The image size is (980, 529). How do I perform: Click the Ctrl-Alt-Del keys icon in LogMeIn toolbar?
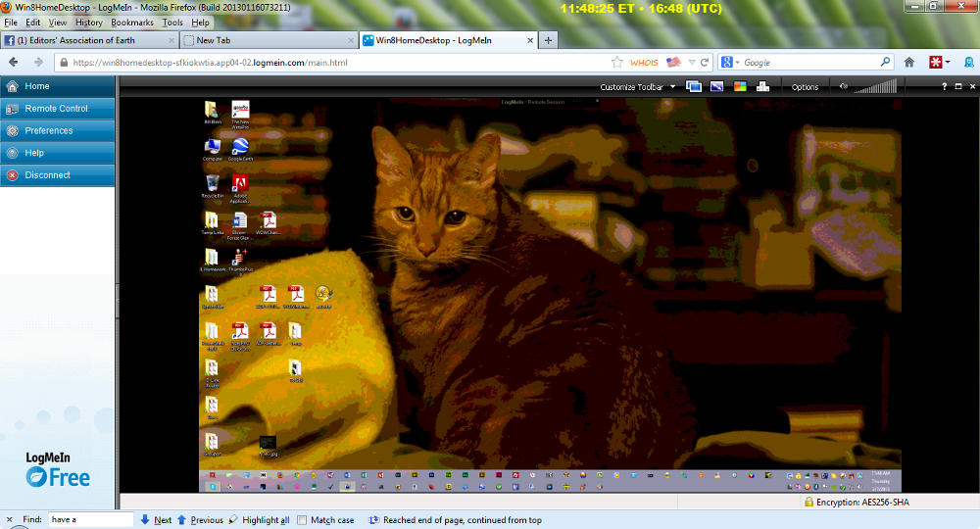pos(762,87)
